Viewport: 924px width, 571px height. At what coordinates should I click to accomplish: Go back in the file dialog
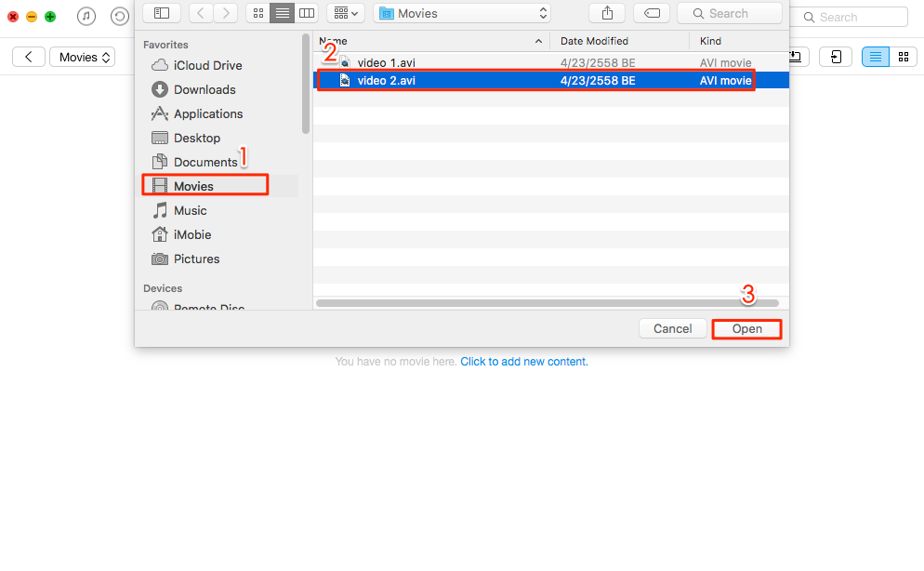pyautogui.click(x=201, y=13)
